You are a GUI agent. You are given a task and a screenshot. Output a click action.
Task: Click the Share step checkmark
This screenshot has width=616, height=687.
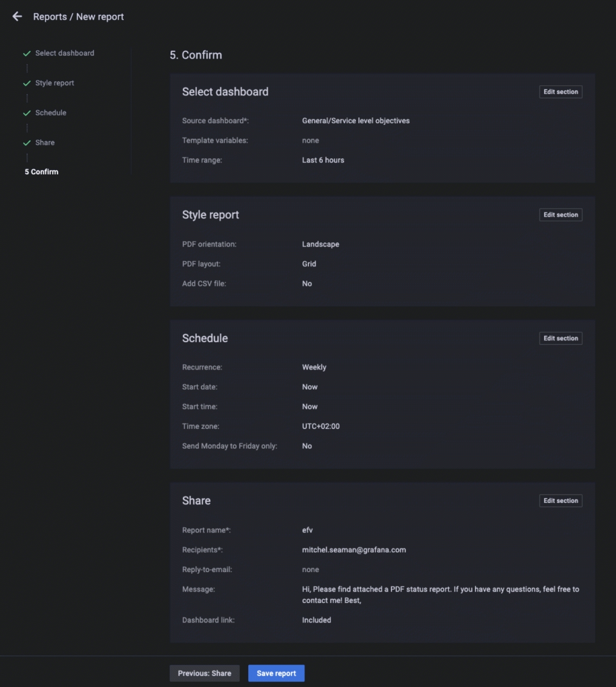click(x=27, y=143)
